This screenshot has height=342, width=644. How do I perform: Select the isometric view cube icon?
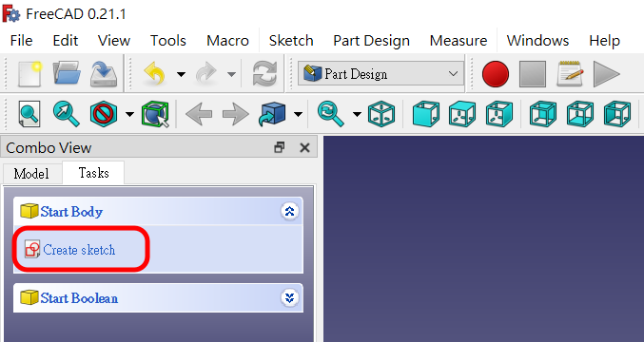click(x=381, y=114)
